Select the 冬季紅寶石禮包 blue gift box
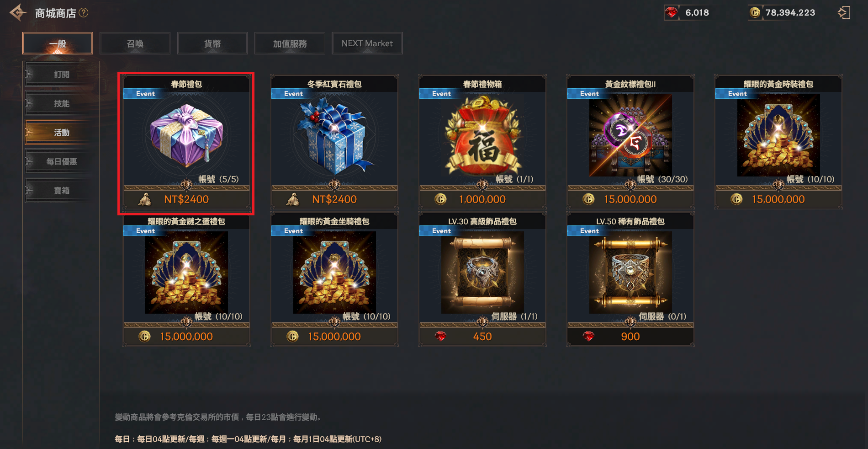 pyautogui.click(x=334, y=137)
